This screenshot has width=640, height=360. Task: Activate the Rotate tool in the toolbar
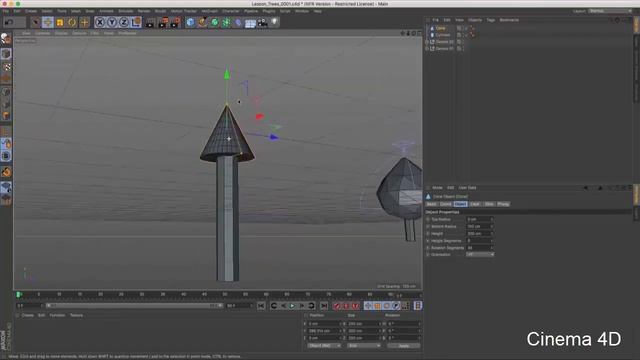tap(72, 22)
